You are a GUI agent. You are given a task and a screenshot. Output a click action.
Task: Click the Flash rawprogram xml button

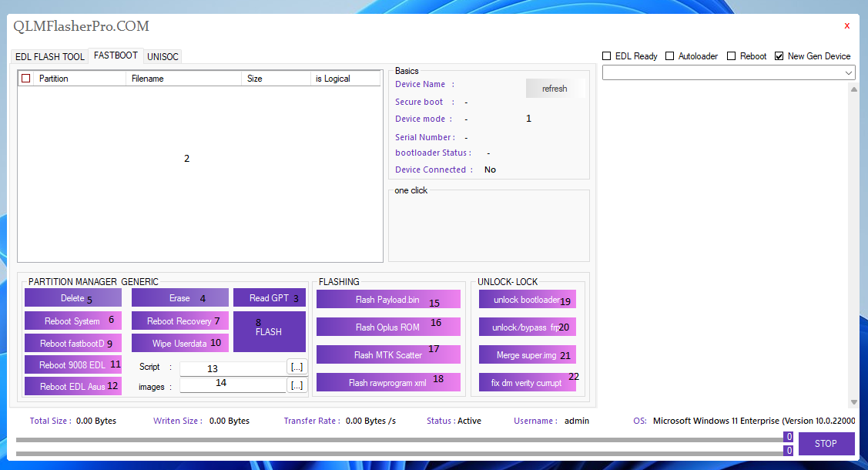(388, 382)
